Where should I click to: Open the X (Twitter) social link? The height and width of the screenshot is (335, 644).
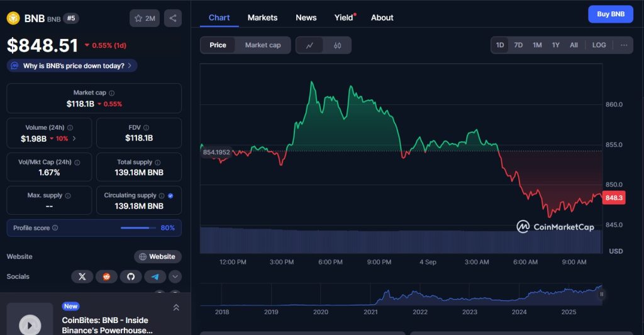pyautogui.click(x=82, y=276)
